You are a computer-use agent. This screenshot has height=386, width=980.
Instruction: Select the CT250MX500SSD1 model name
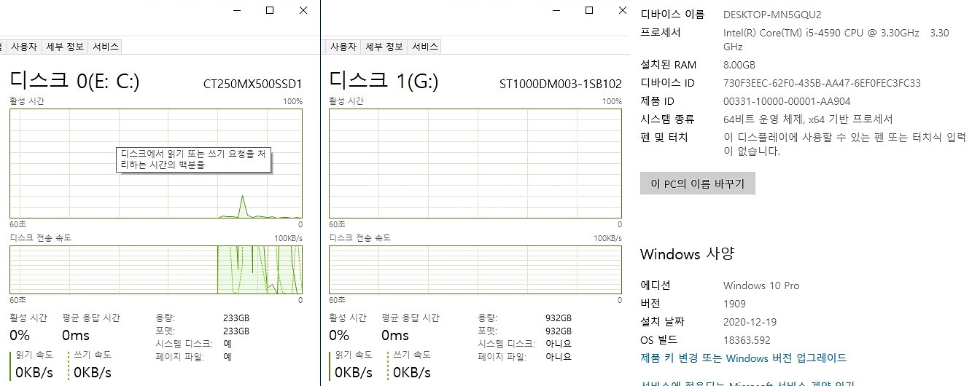[x=252, y=84]
